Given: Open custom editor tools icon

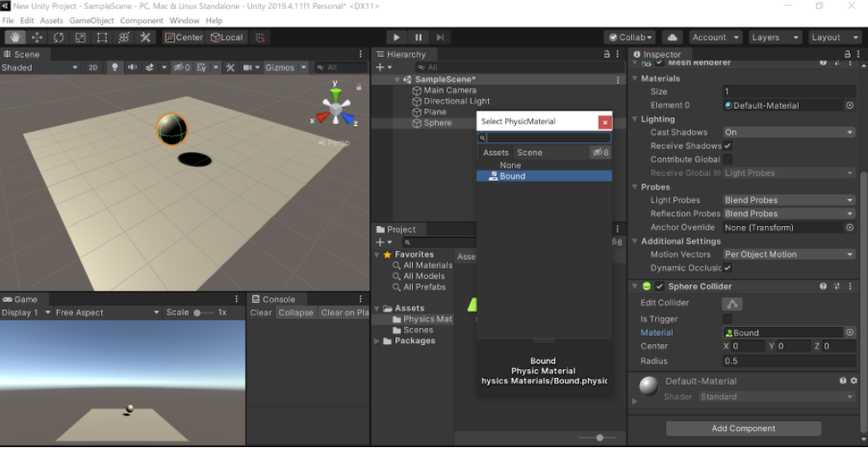Looking at the screenshot, I should pyautogui.click(x=145, y=37).
